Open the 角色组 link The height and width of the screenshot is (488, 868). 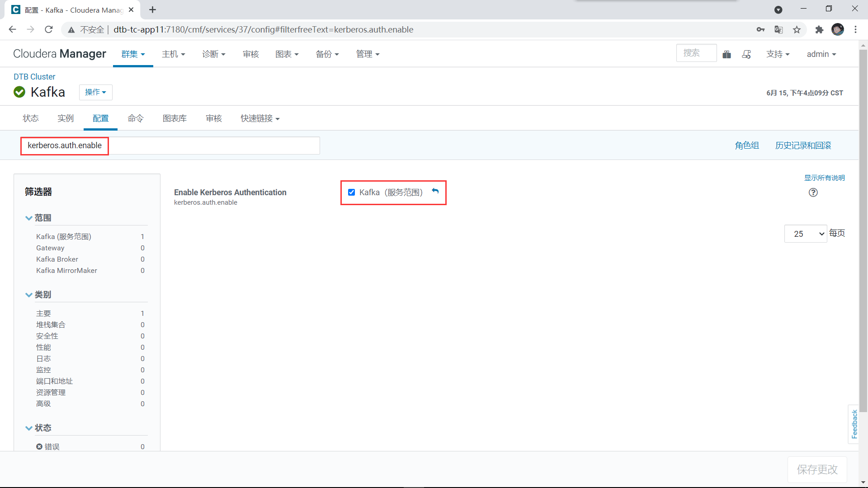[747, 145]
